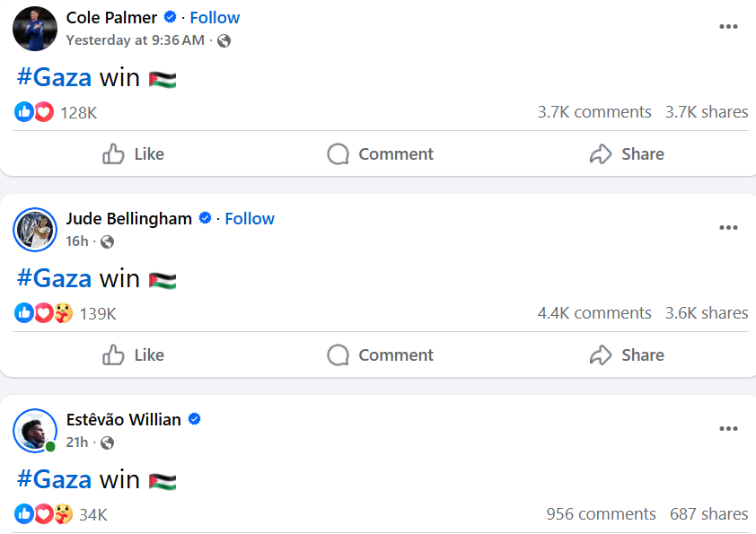Viewport: 756px width, 534px height.
Task: Open the three-dot menu on Cole Palmer's post
Action: click(728, 27)
